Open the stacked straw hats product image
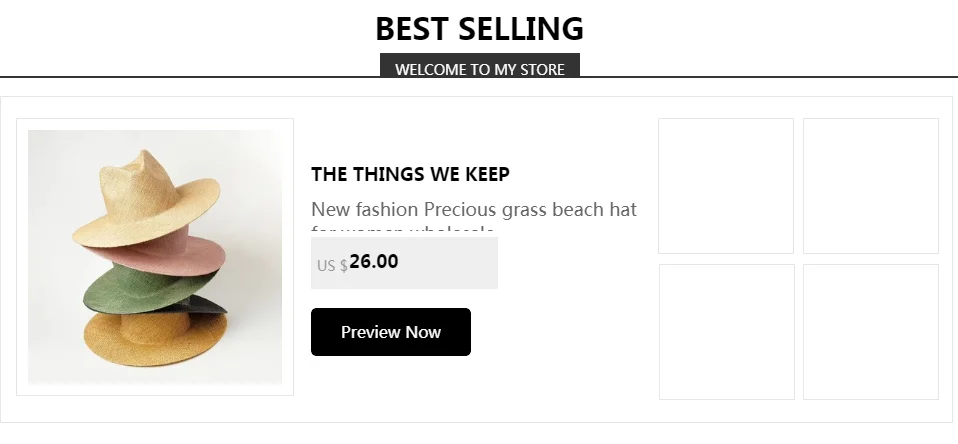 155,257
